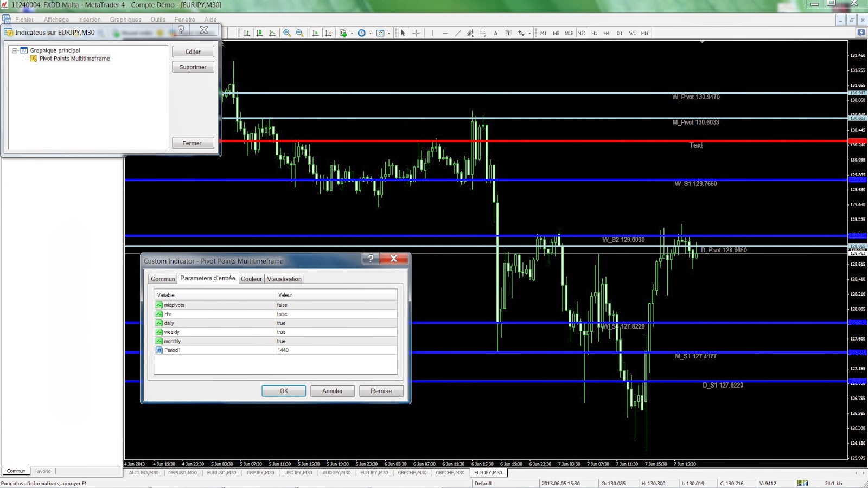Click the Fermer button
Screen dimensions: 868x488
coord(192,143)
